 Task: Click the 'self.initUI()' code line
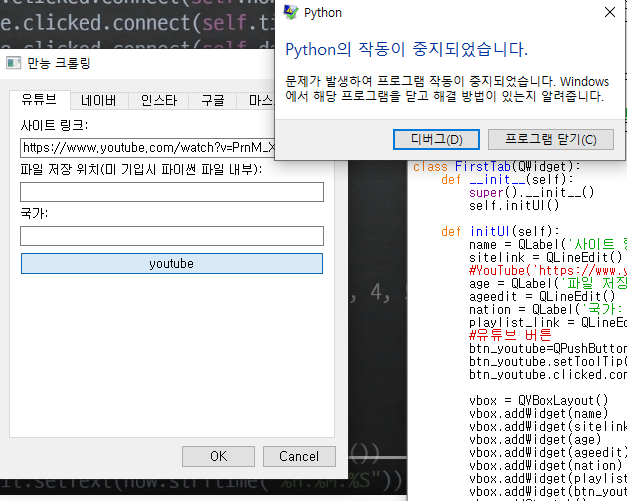[514, 206]
